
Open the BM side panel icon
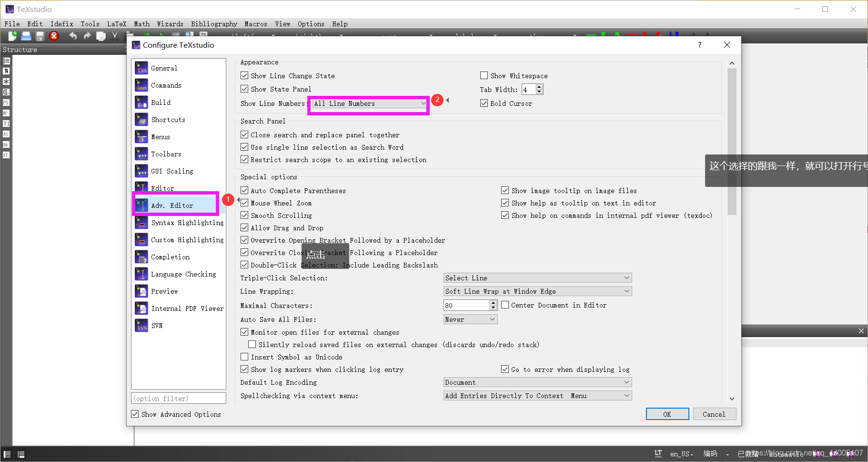click(x=6, y=144)
